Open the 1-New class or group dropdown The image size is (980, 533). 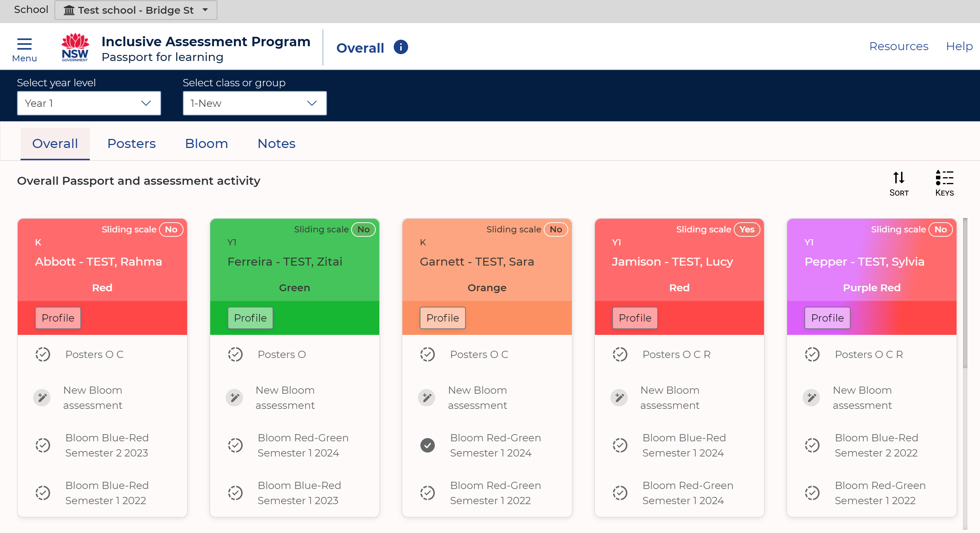[255, 103]
